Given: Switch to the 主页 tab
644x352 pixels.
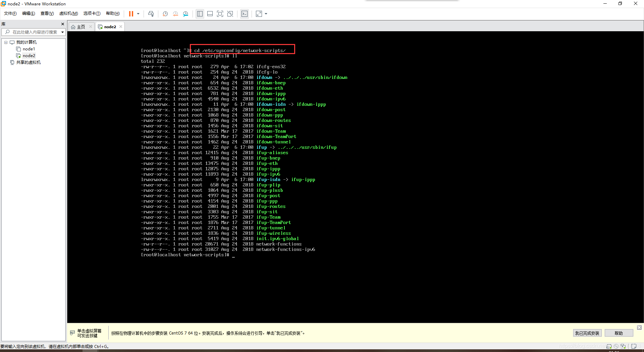Looking at the screenshot, I should point(81,27).
